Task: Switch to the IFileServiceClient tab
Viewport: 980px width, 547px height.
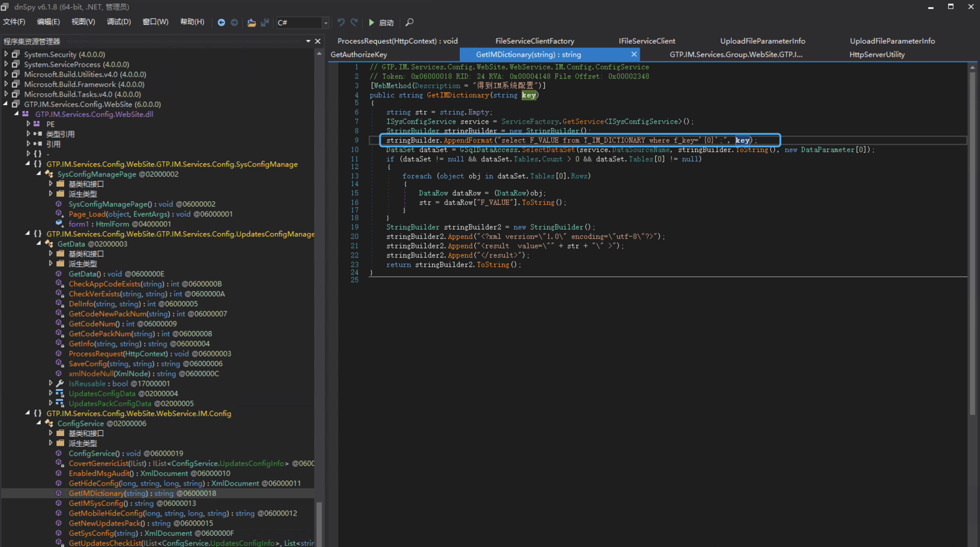Action: [647, 41]
